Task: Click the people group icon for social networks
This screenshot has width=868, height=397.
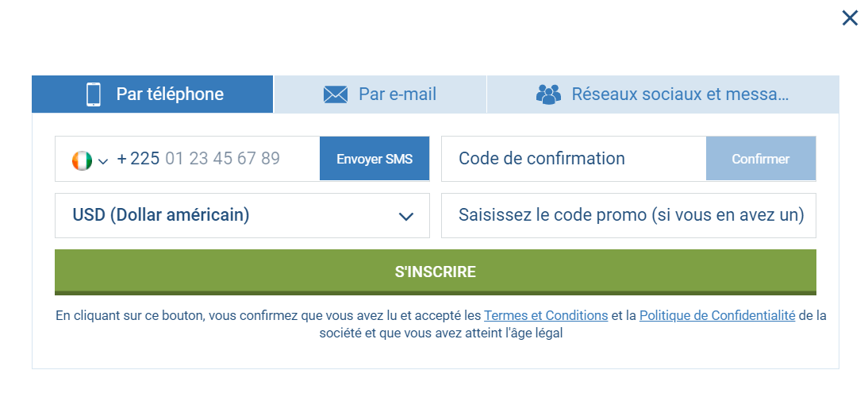Action: click(x=548, y=94)
